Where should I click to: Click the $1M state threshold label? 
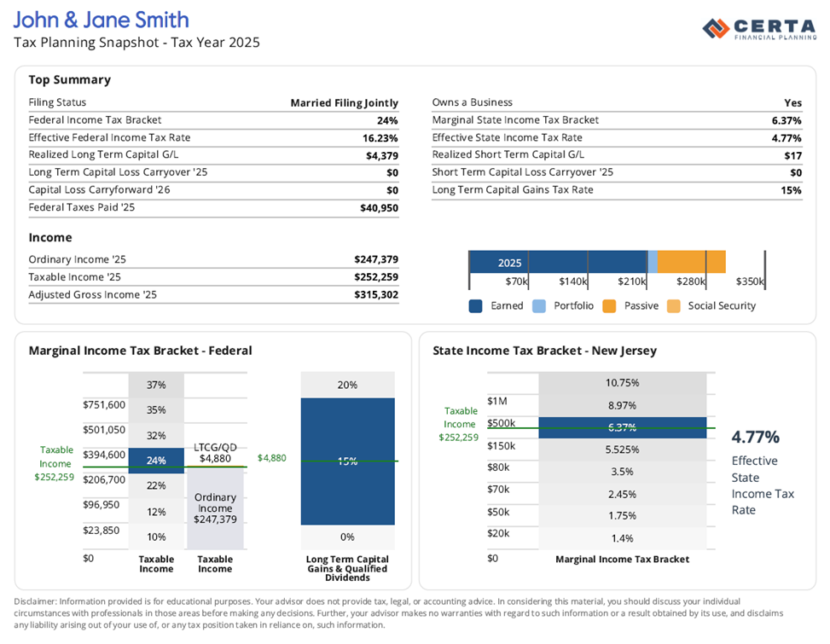coord(497,401)
